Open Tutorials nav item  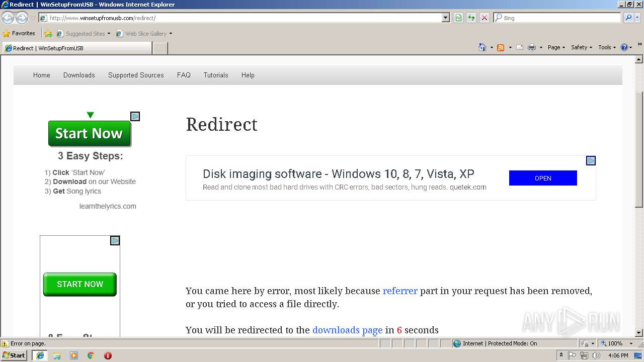coord(216,75)
